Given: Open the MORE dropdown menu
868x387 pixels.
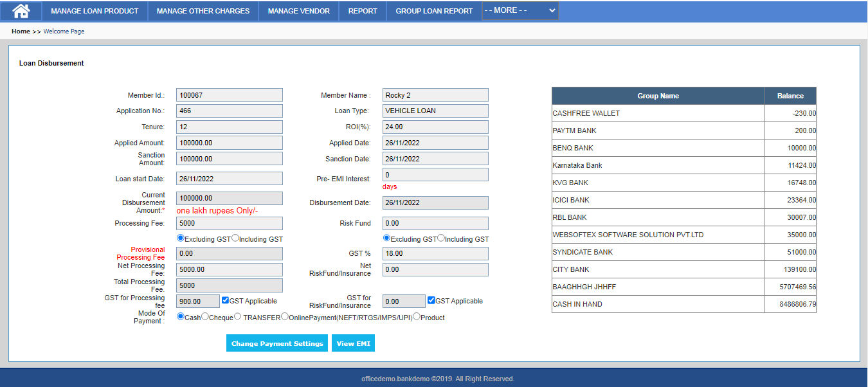Looking at the screenshot, I should 520,11.
